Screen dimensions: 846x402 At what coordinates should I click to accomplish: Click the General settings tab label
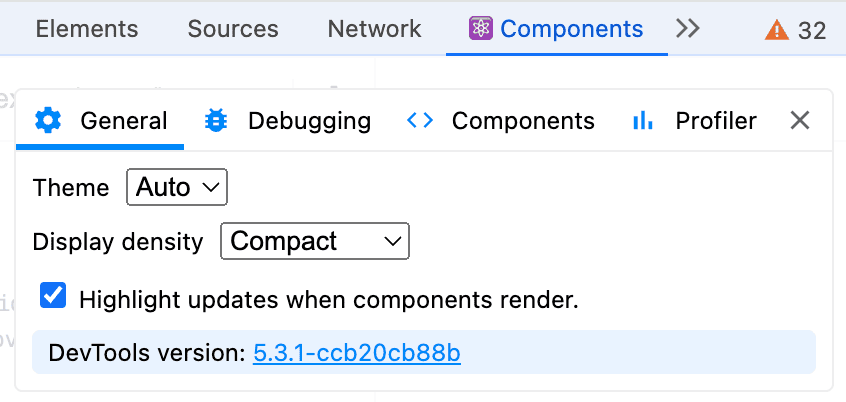click(124, 121)
